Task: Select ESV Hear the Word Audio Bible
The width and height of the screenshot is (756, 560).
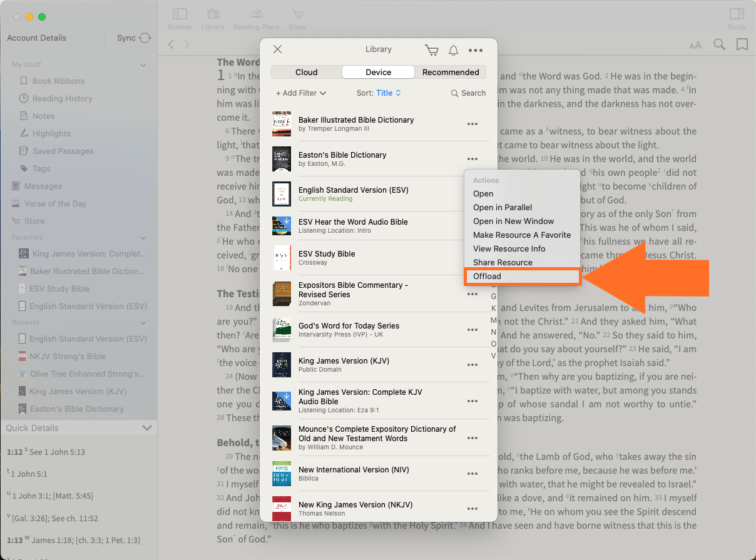Action: click(x=379, y=226)
